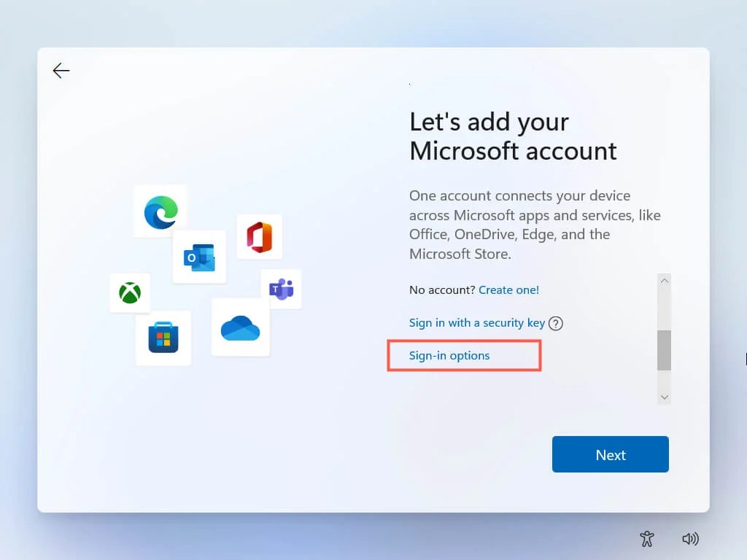Click the Microsoft Teams icon

pyautogui.click(x=282, y=289)
